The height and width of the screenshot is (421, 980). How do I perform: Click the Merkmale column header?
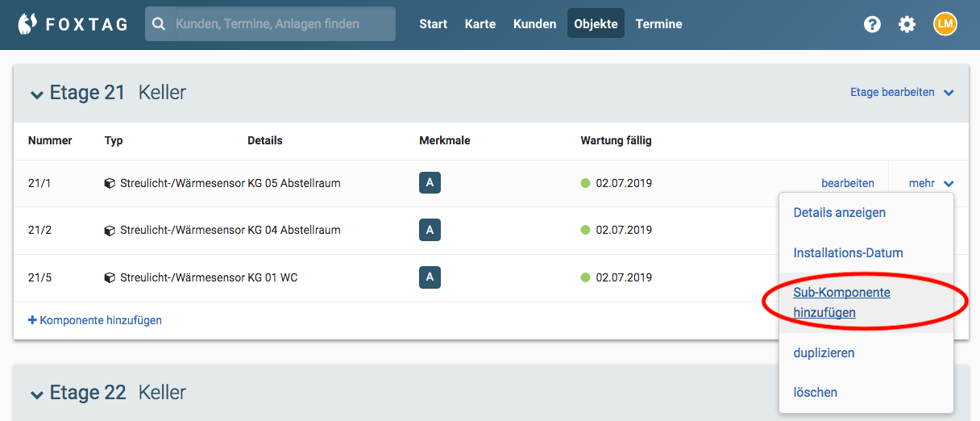point(445,140)
